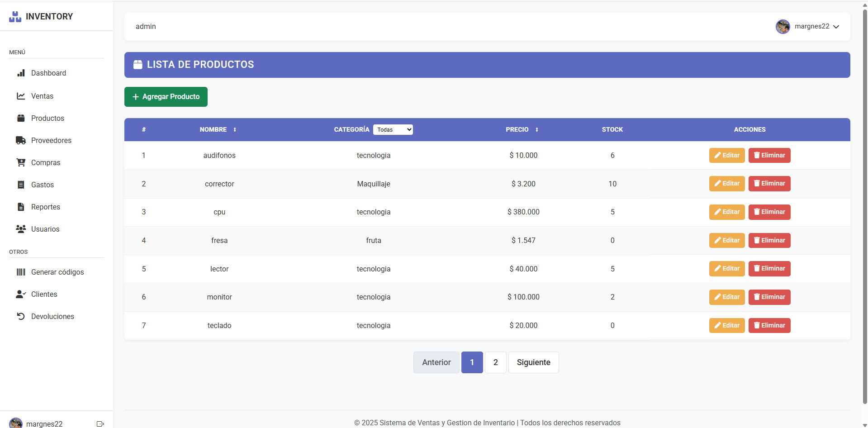The width and height of the screenshot is (868, 428).
Task: Click the Dashboard bar chart icon
Action: point(21,73)
